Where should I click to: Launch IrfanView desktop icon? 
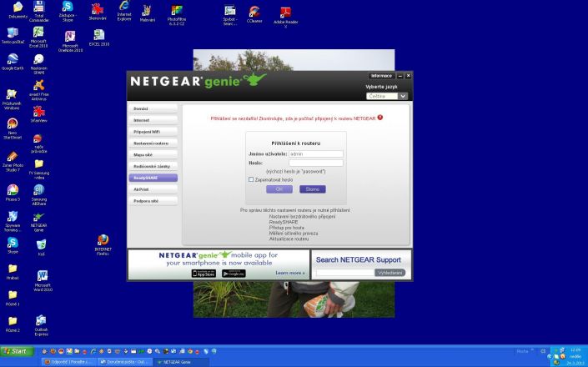[38, 114]
